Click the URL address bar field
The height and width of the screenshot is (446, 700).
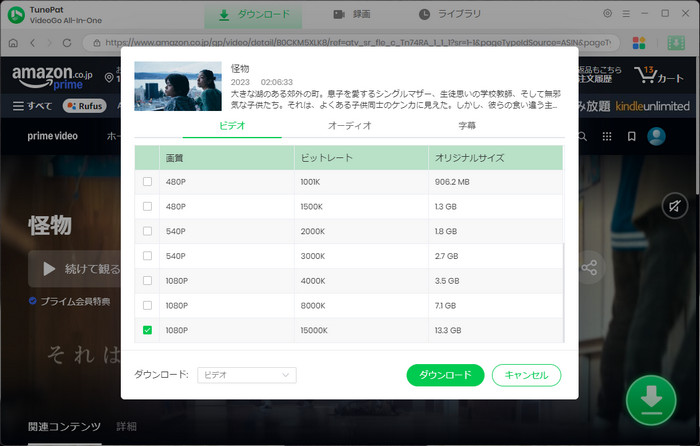351,43
